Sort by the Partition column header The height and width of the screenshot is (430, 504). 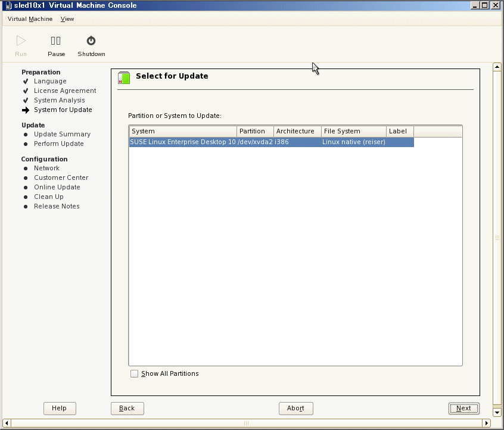[255, 132]
